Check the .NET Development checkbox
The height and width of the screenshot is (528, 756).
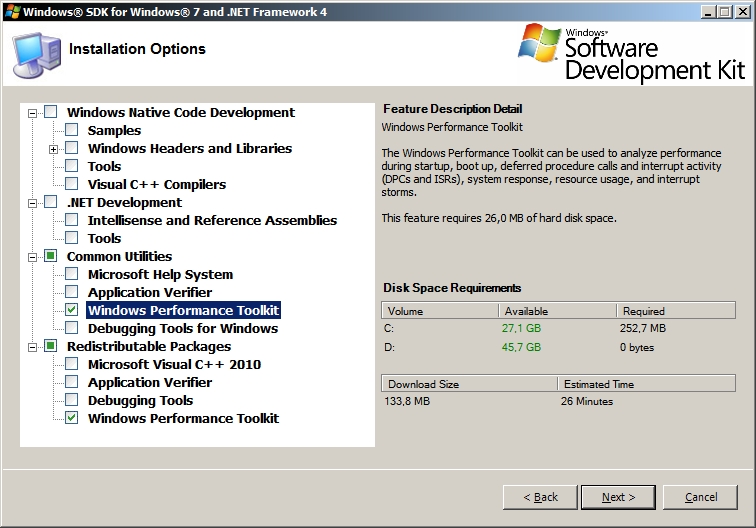pos(51,202)
